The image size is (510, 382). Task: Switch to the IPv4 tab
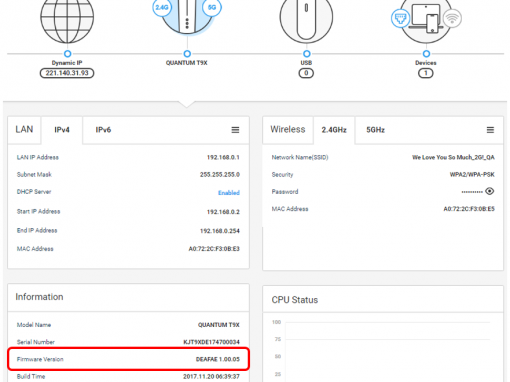coord(62,130)
